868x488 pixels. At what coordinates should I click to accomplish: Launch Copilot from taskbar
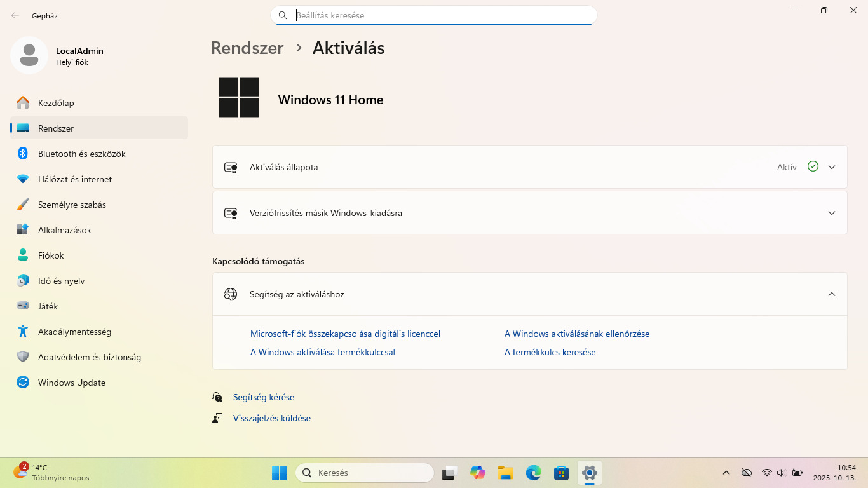[x=478, y=473]
